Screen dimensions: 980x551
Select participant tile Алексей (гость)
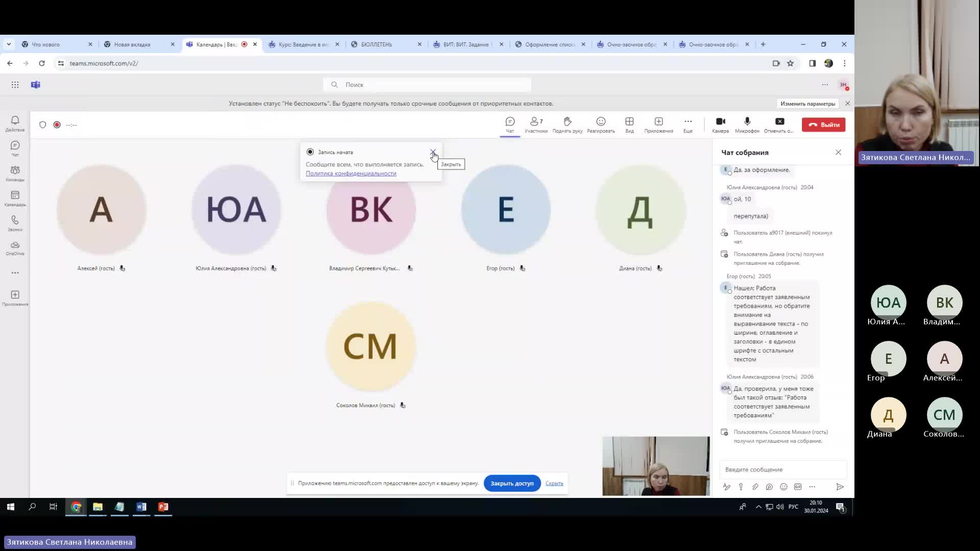pyautogui.click(x=101, y=219)
